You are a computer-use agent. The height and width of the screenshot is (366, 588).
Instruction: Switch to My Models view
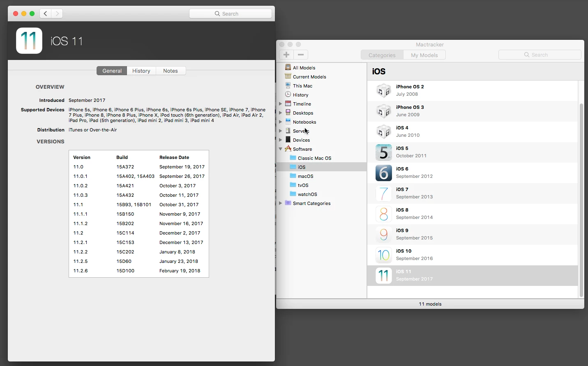click(x=424, y=55)
